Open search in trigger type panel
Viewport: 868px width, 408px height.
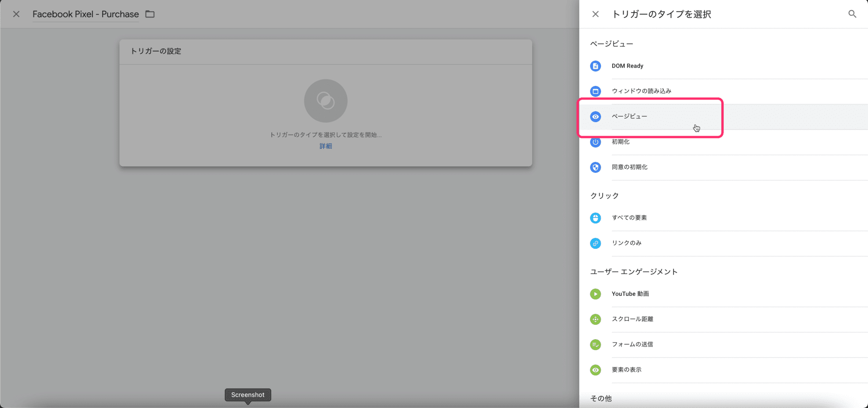[x=852, y=14]
